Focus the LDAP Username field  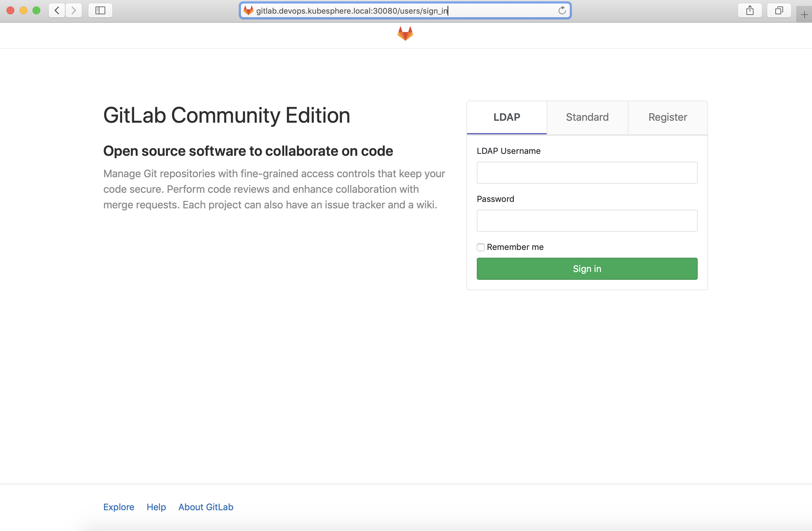click(x=587, y=173)
